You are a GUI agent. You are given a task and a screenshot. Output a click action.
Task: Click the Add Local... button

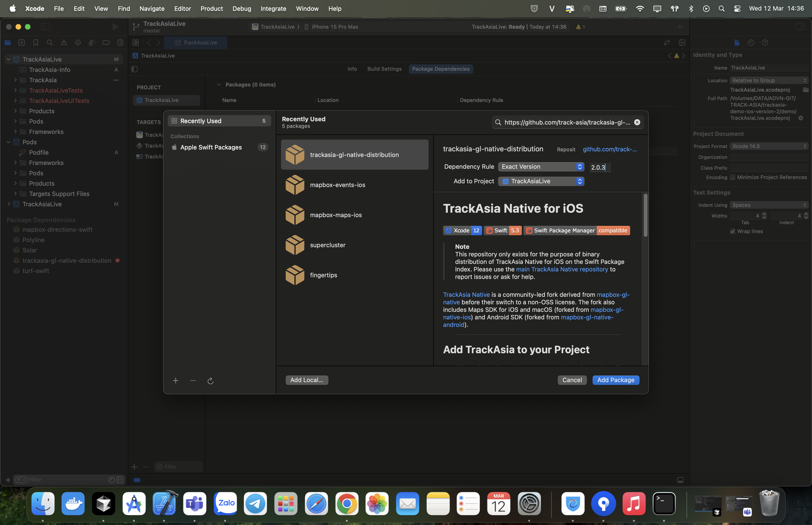click(x=307, y=380)
